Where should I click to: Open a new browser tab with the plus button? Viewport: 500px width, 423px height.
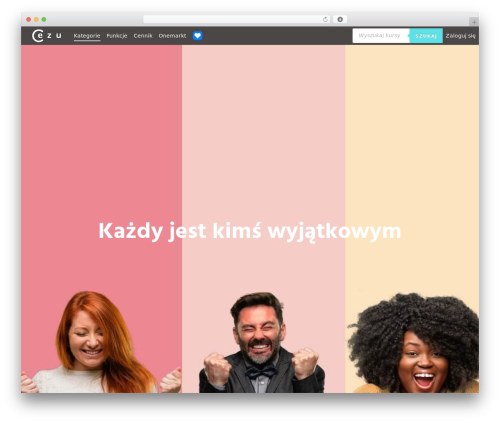[x=474, y=22]
